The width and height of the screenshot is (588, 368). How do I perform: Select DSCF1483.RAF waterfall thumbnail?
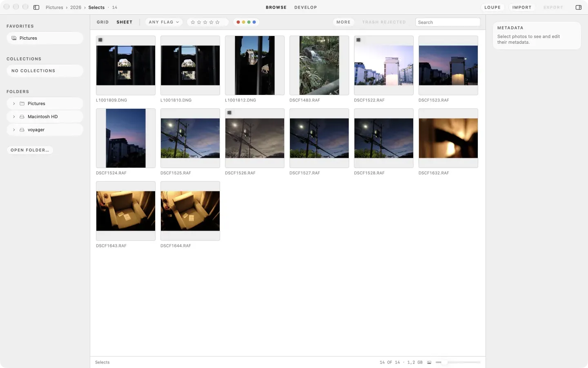(319, 65)
